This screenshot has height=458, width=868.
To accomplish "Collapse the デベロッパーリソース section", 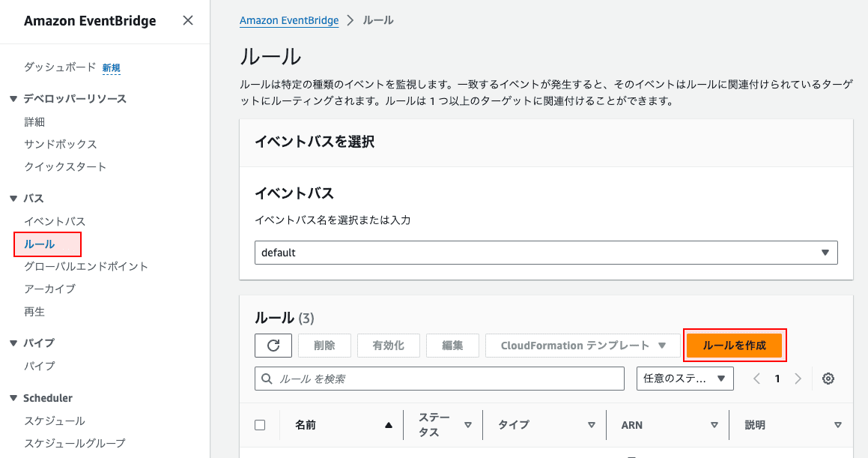I will pyautogui.click(x=13, y=99).
